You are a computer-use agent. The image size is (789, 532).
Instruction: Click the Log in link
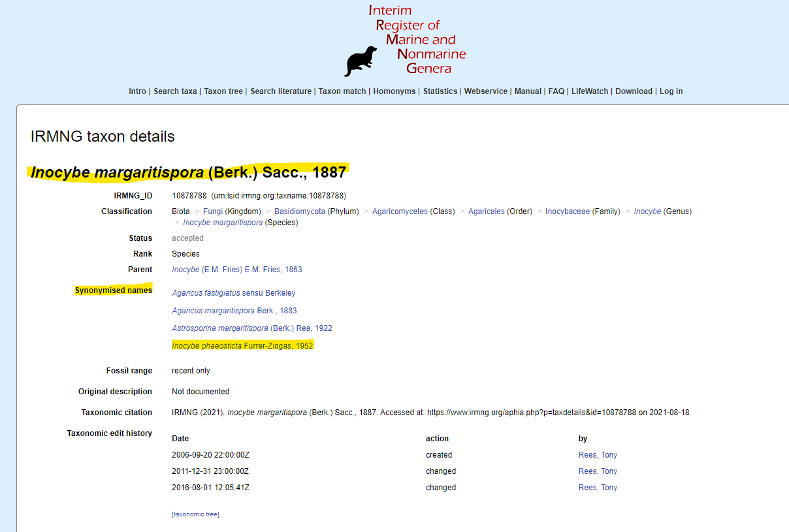click(671, 91)
